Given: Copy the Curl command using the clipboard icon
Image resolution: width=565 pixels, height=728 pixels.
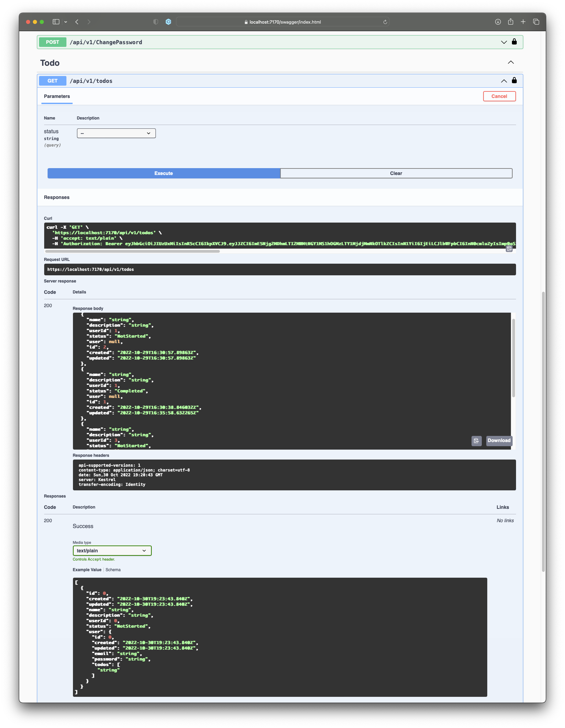Looking at the screenshot, I should pyautogui.click(x=508, y=249).
